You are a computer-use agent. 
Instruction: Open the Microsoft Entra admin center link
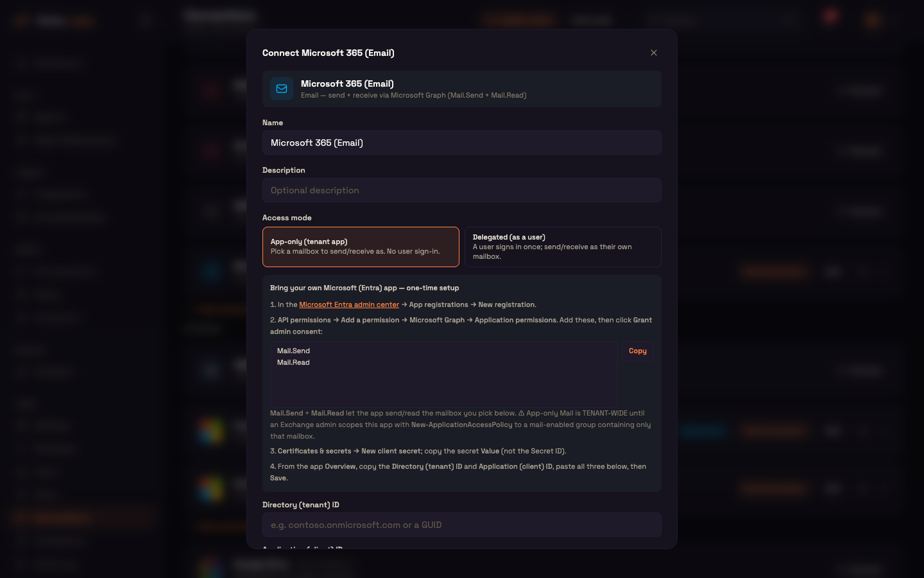point(349,304)
